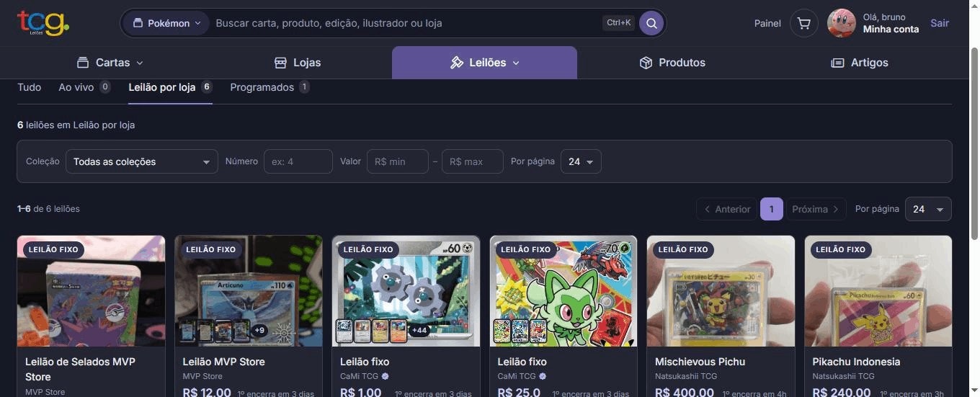Click the Leilões gavel icon

click(456, 63)
